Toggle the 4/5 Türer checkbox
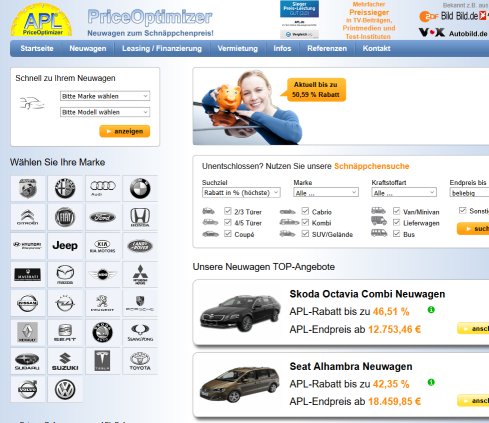Screen dimensions: 489x423 click(228, 222)
